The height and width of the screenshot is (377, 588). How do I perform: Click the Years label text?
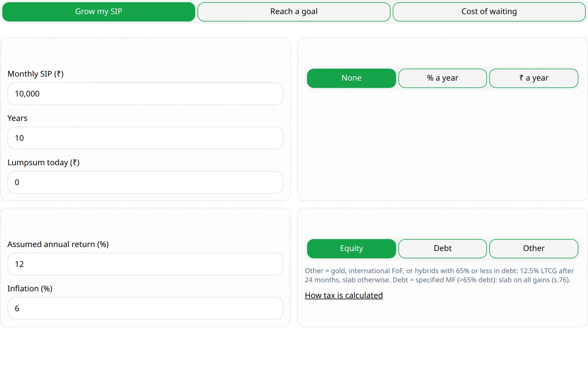coord(17,118)
